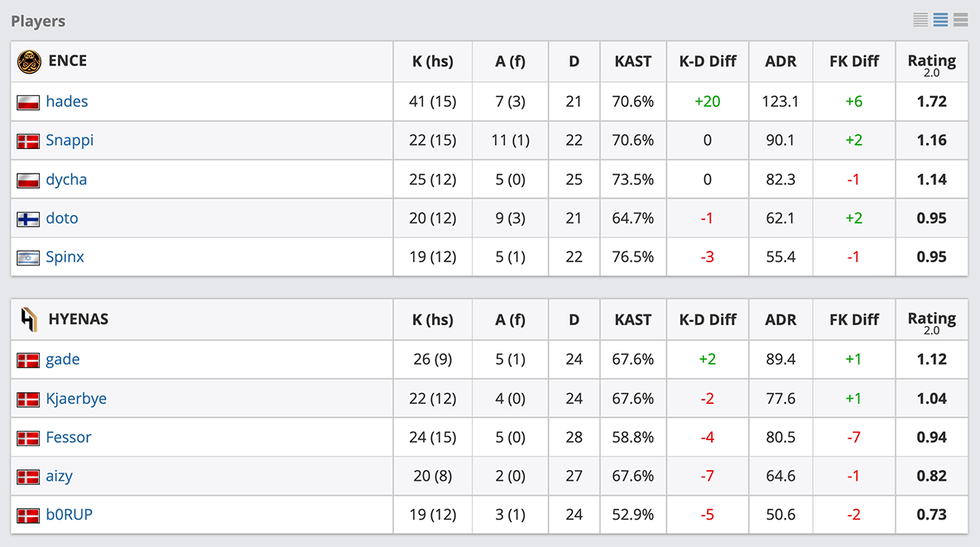Open Fessor player profile link

68,437
